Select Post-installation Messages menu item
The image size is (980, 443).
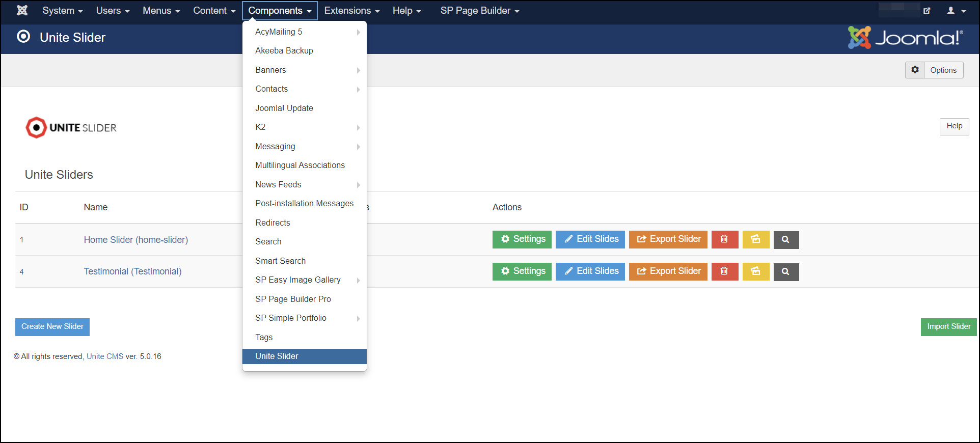[305, 204]
